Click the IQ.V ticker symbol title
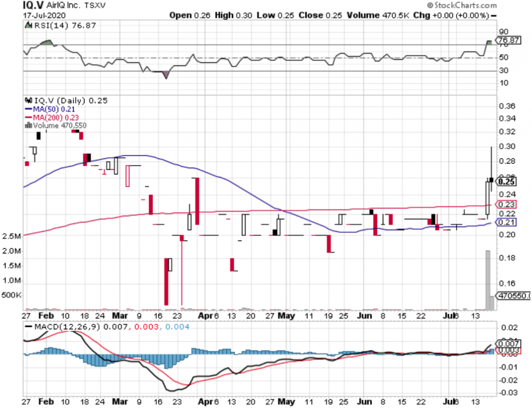The height and width of the screenshot is (411, 532). [x=33, y=5]
